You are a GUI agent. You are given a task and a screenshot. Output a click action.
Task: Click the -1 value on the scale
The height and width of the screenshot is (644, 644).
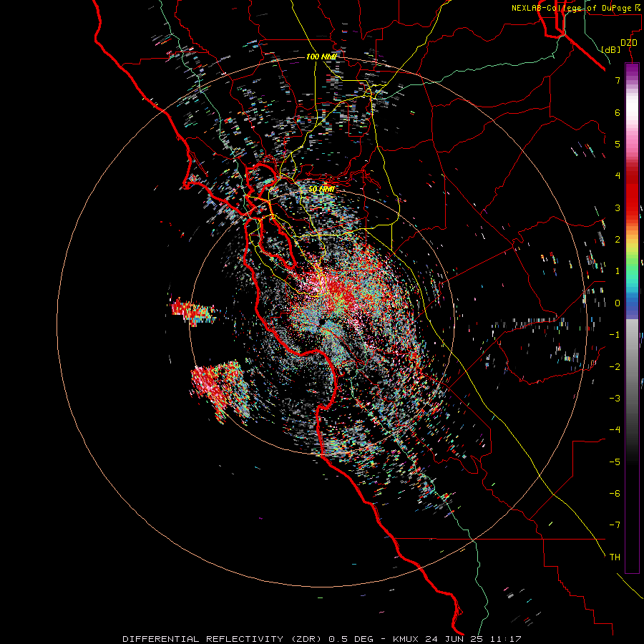(615, 335)
